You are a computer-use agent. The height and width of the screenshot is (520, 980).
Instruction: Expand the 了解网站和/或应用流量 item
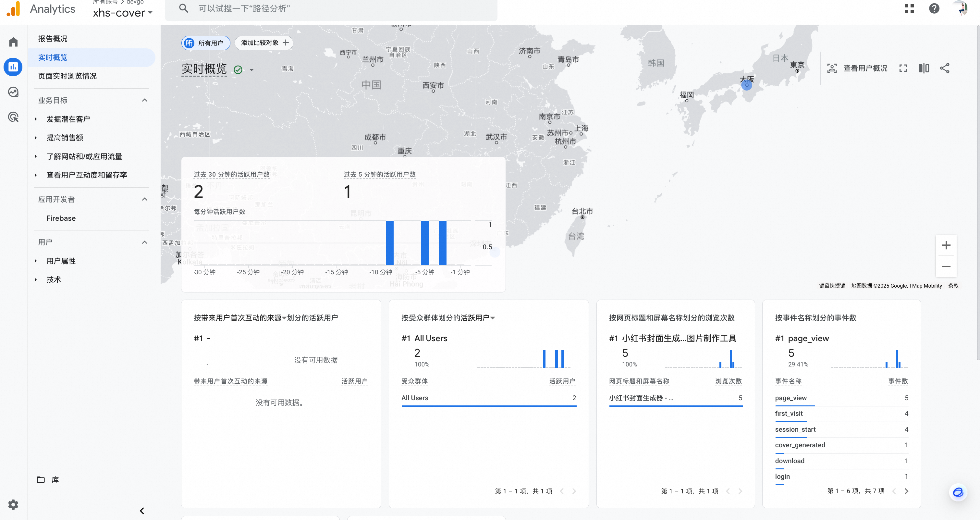36,156
